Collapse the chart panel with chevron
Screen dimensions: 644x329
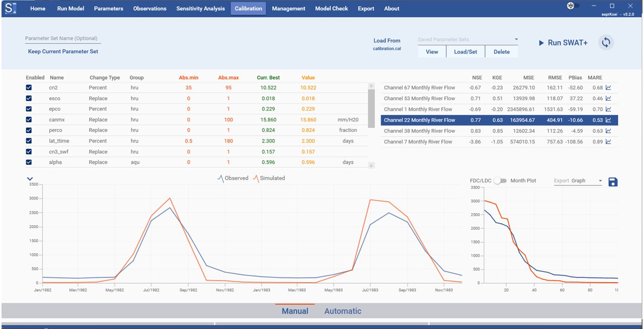pos(30,179)
